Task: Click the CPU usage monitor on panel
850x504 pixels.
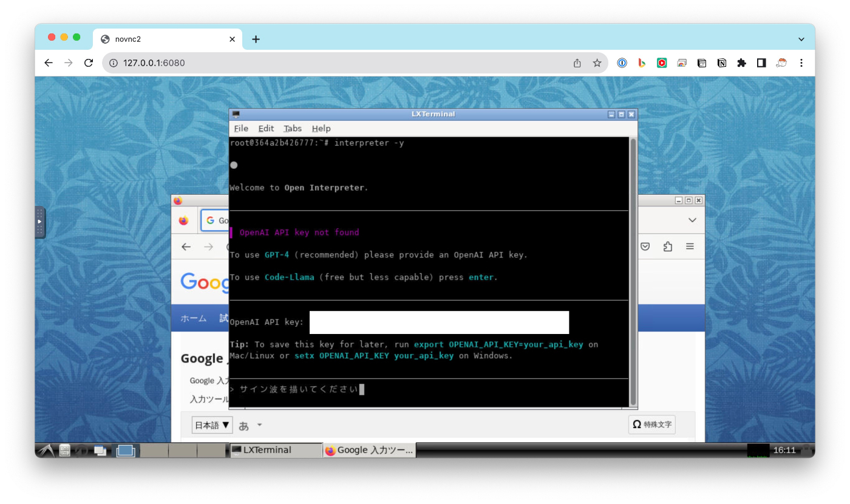Action: (758, 451)
